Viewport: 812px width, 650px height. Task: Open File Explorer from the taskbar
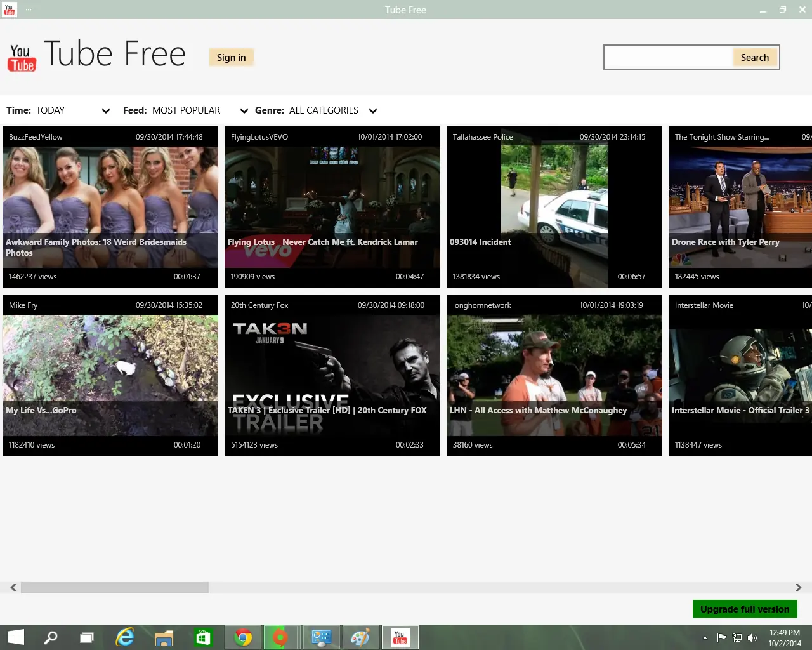coord(164,637)
